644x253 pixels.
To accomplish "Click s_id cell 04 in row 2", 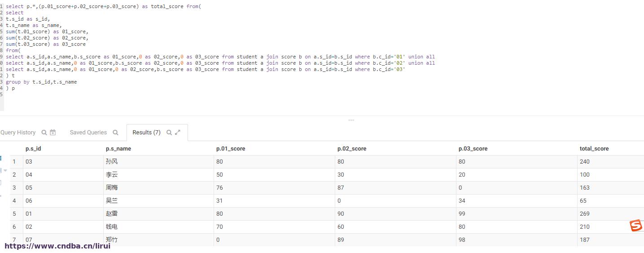I will pos(29,175).
